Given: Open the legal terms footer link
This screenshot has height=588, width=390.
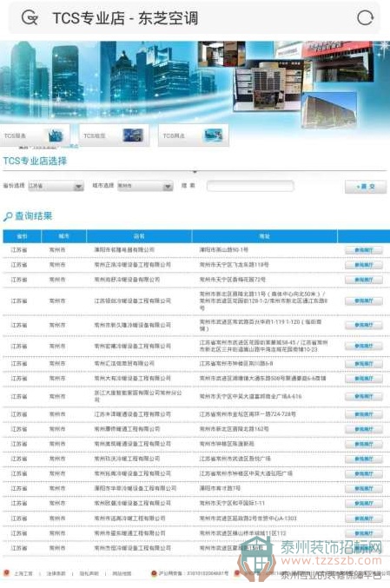Looking at the screenshot, I should [56, 573].
